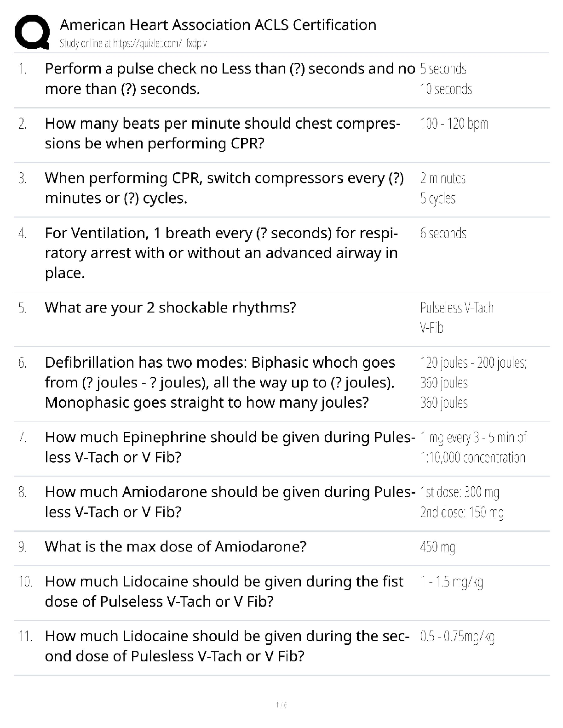Click the 6 seconds ventilation answer
Image resolution: width=563 pixels, height=728 pixels.
pos(443,233)
